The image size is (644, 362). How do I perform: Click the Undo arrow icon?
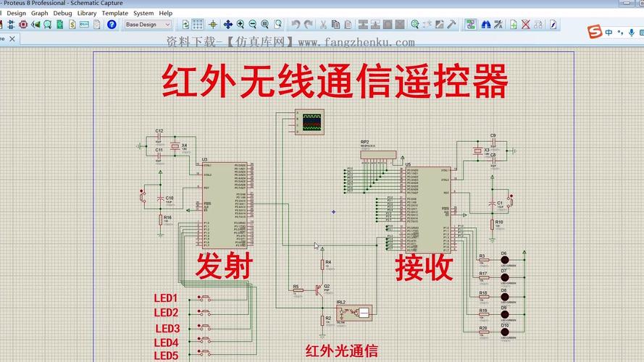click(296, 25)
